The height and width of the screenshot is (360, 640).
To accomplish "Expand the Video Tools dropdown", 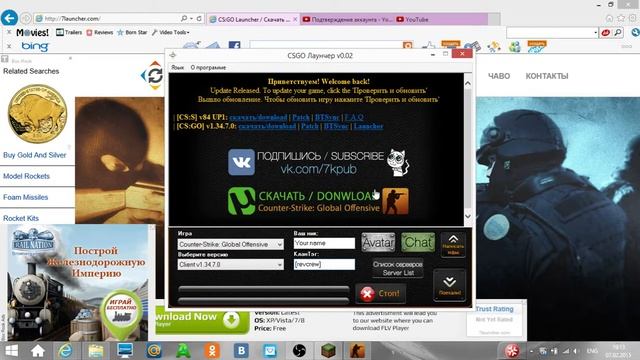I will (171, 32).
